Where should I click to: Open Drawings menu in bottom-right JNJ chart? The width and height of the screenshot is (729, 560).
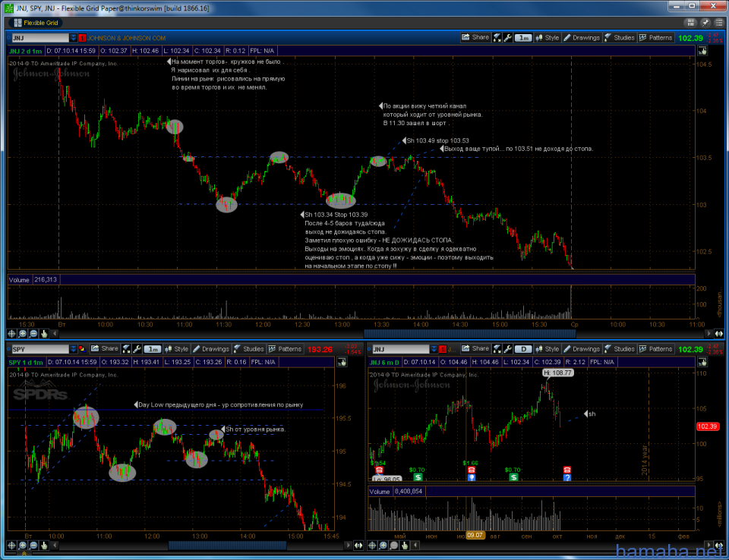point(582,349)
